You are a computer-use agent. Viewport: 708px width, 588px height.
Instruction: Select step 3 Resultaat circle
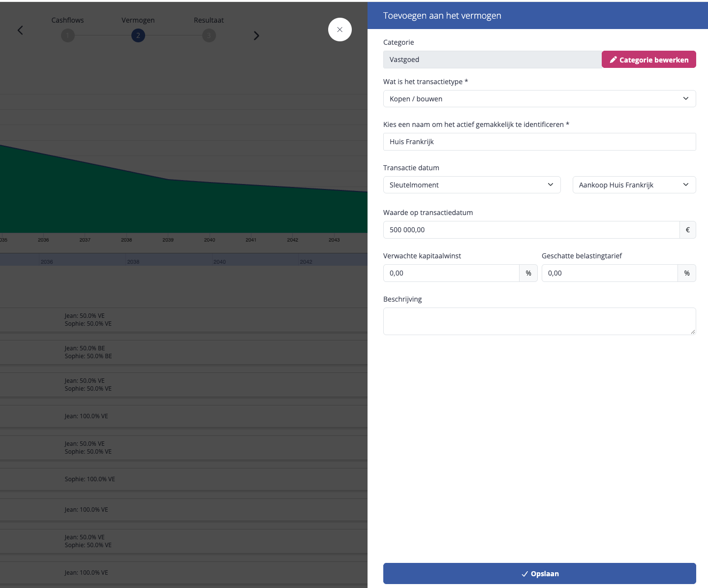[x=209, y=35]
